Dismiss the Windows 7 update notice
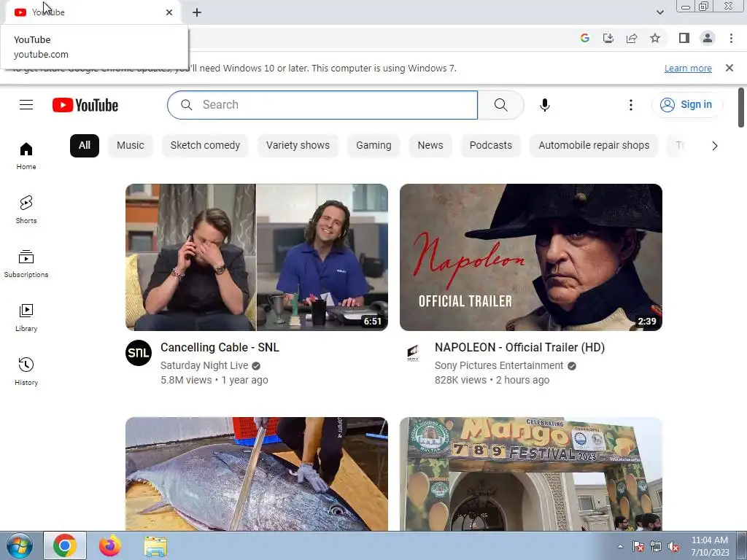747x560 pixels. click(729, 68)
